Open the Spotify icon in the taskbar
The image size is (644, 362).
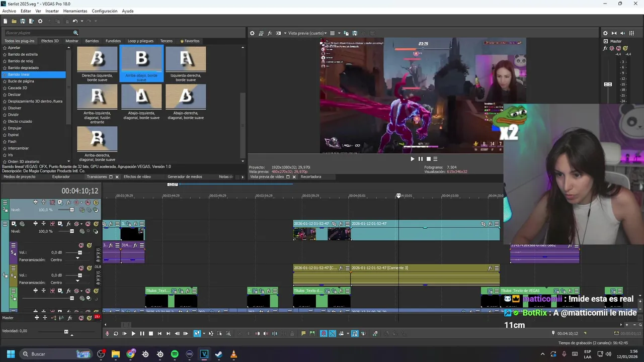click(175, 354)
